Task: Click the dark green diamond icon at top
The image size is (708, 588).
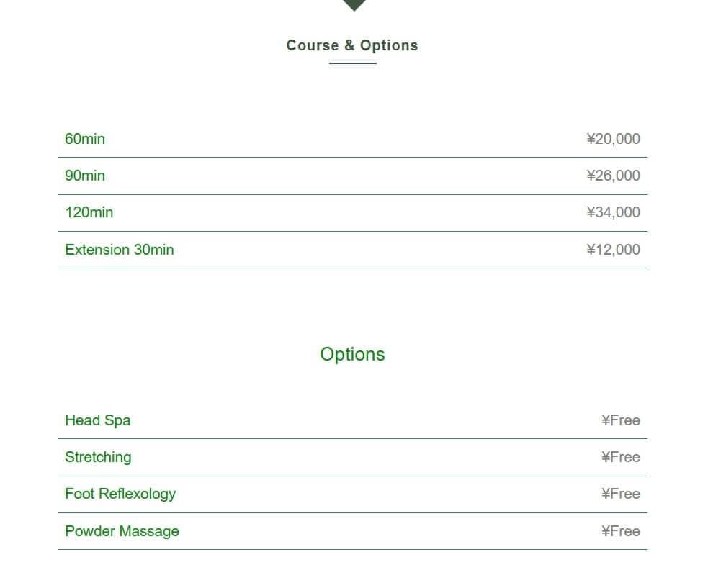Action: tap(354, 4)
